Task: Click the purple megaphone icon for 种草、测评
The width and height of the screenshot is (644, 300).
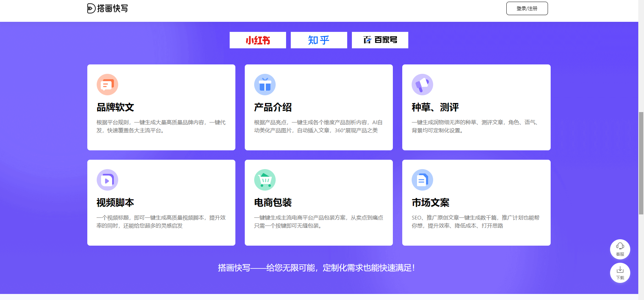Action: coord(422,85)
